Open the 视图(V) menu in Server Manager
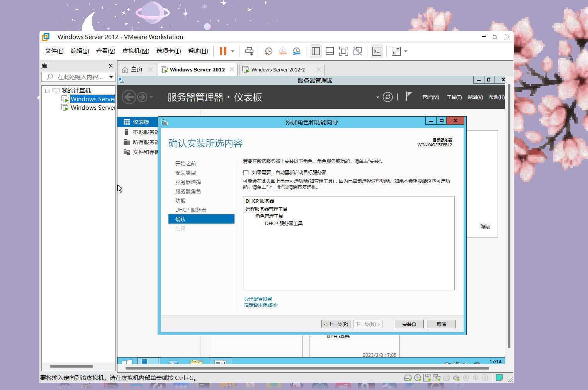This screenshot has height=390, width=588. click(475, 97)
